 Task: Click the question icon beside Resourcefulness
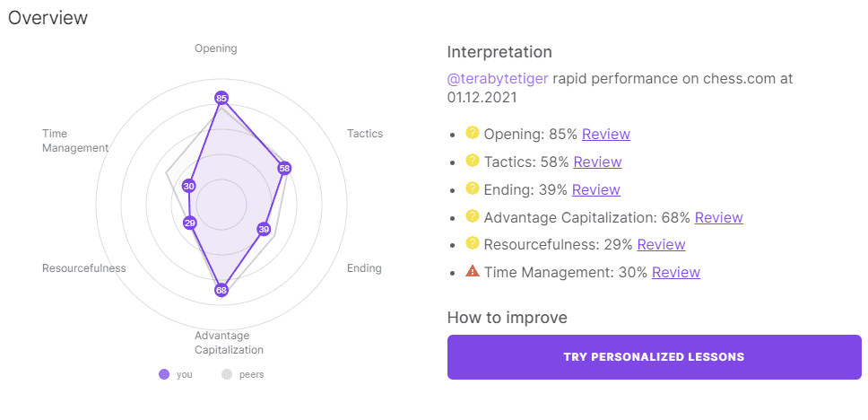tap(472, 243)
